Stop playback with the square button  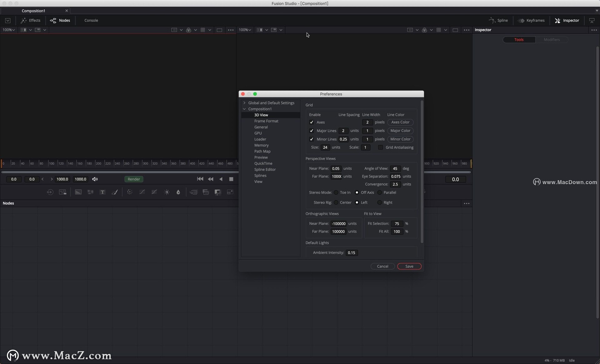(231, 179)
